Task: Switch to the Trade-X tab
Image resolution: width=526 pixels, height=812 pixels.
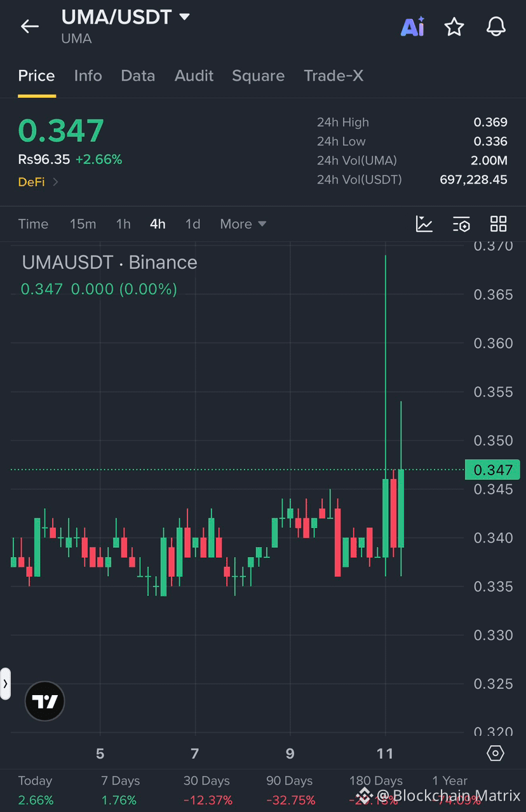Action: click(334, 76)
